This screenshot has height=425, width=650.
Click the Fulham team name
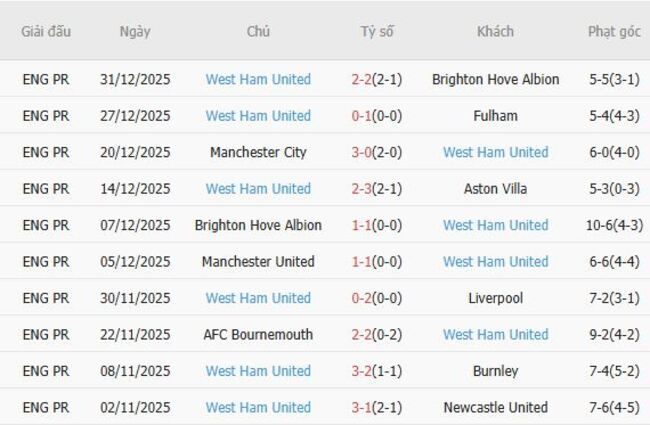495,116
